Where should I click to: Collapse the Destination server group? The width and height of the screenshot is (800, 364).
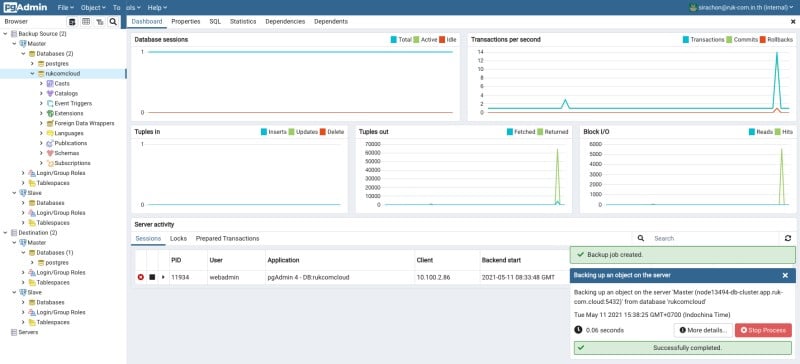click(5, 233)
